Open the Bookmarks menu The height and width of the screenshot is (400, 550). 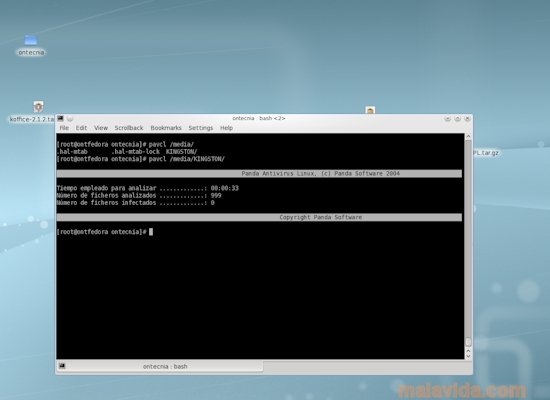[166, 128]
